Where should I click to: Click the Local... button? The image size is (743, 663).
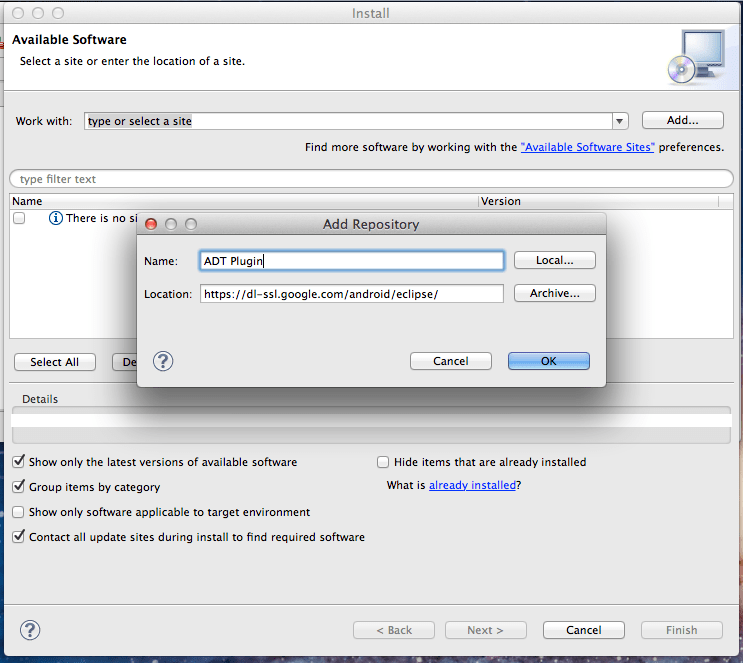554,260
